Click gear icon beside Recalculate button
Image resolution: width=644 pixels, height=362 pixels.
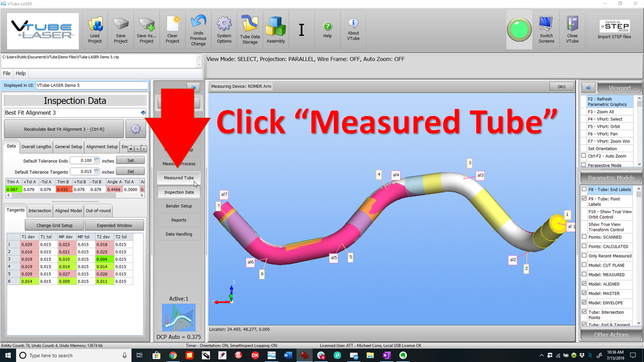point(135,129)
